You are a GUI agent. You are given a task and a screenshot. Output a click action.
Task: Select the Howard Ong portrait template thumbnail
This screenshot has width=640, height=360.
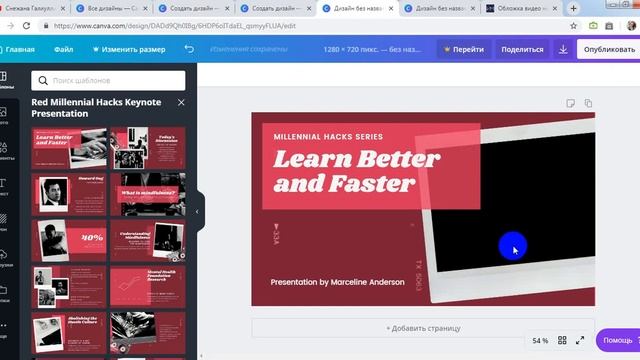[69, 194]
